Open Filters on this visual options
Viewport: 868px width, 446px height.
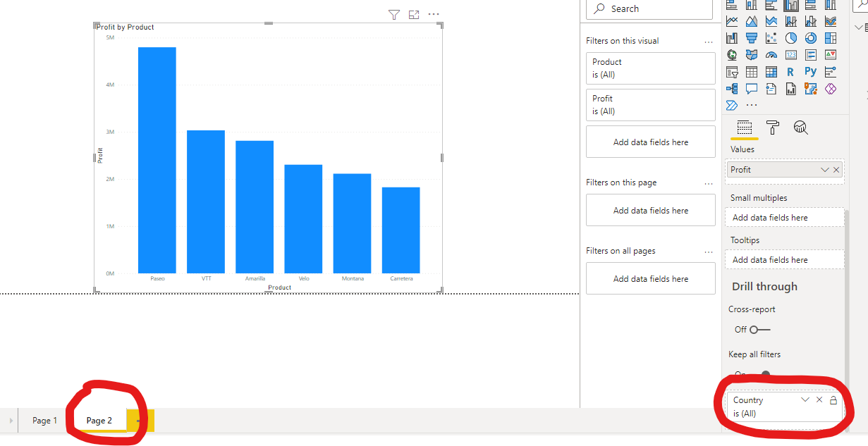[709, 42]
